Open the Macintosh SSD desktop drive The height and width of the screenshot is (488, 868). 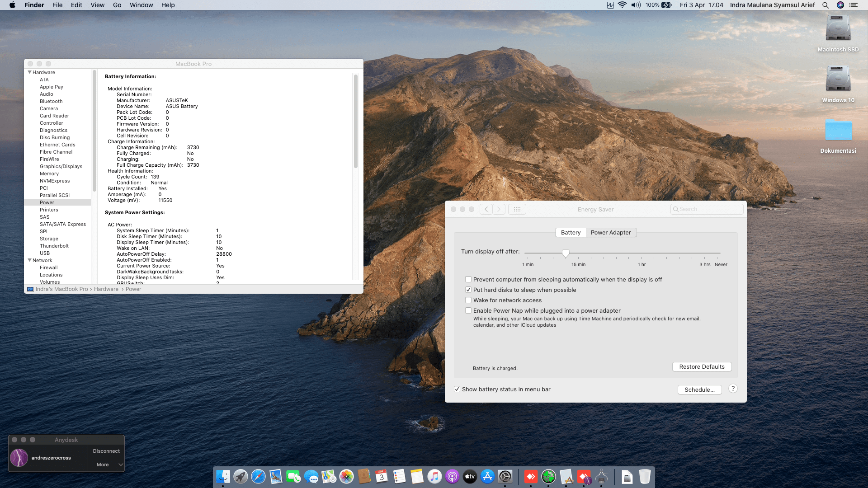tap(838, 29)
